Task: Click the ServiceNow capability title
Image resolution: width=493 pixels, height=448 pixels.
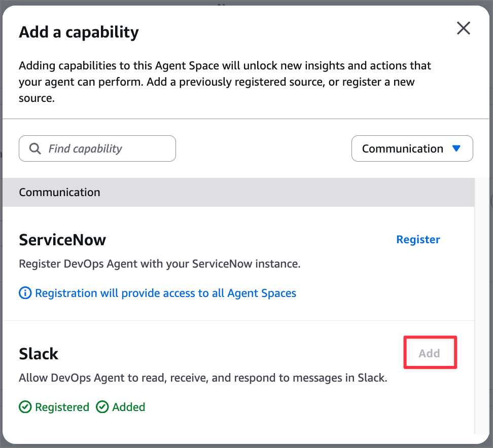Action: (62, 240)
